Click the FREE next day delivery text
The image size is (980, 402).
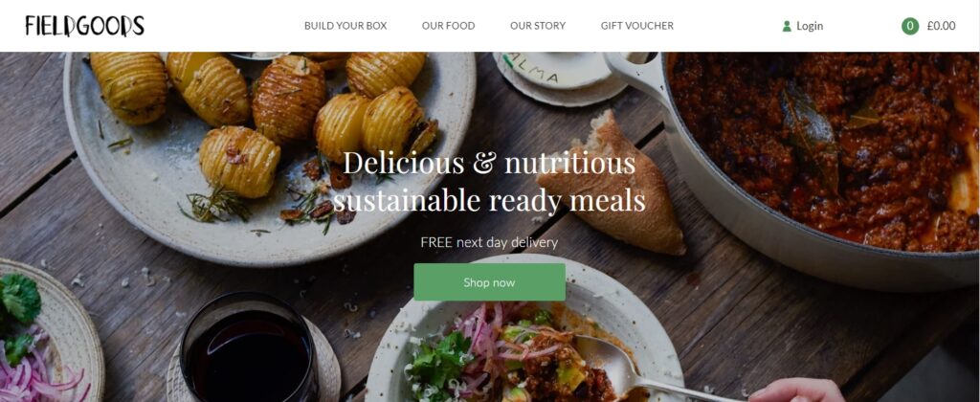pyautogui.click(x=489, y=242)
